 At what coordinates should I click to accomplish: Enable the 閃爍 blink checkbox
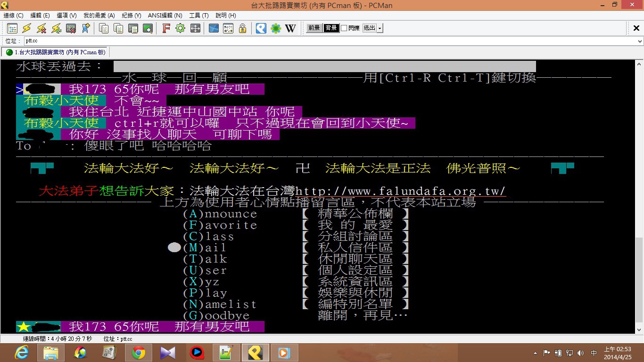pyautogui.click(x=344, y=28)
